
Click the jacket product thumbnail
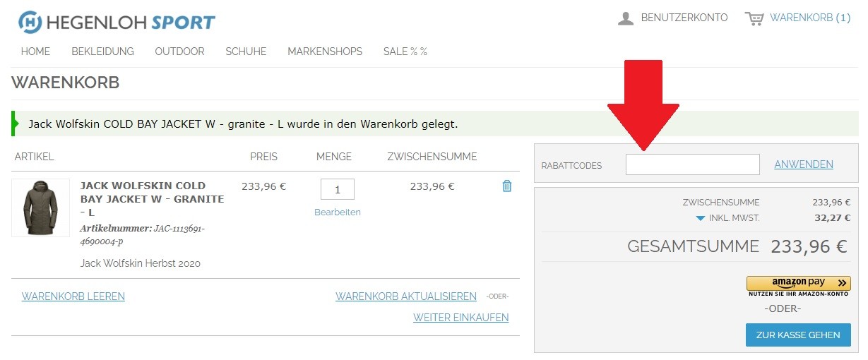pos(40,208)
